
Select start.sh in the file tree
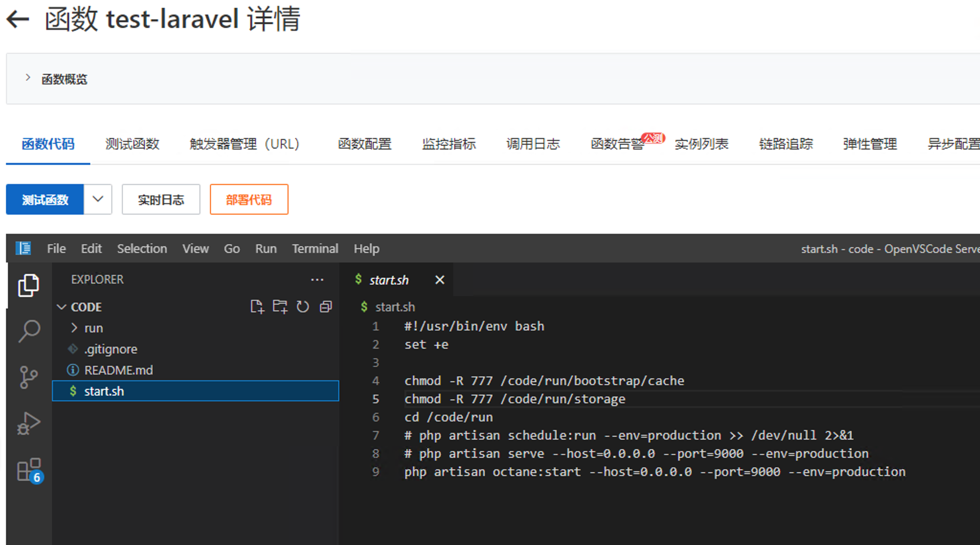point(195,391)
